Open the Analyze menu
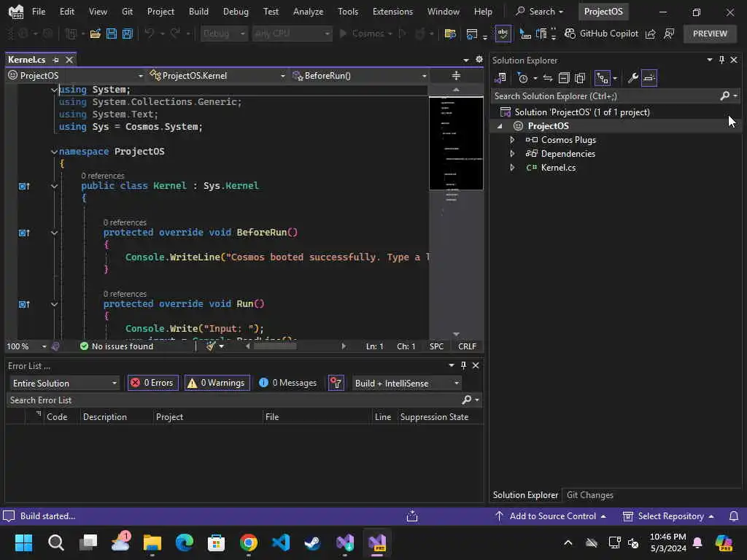This screenshot has width=747, height=560. (309, 12)
